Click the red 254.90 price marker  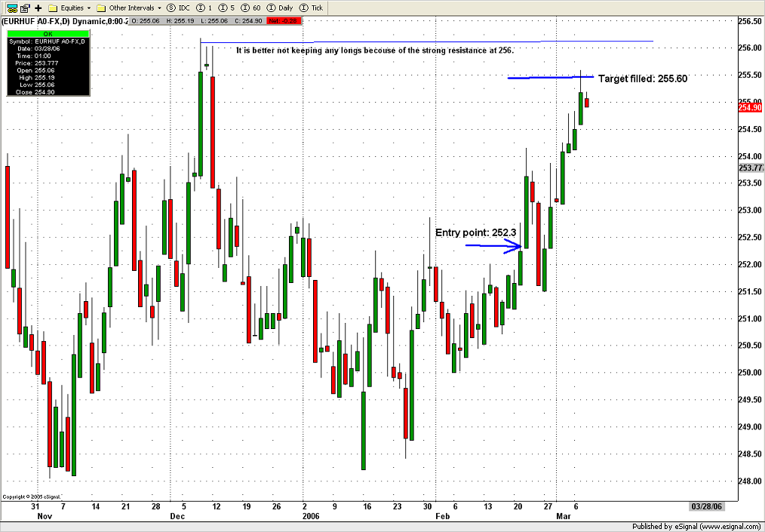[x=751, y=108]
